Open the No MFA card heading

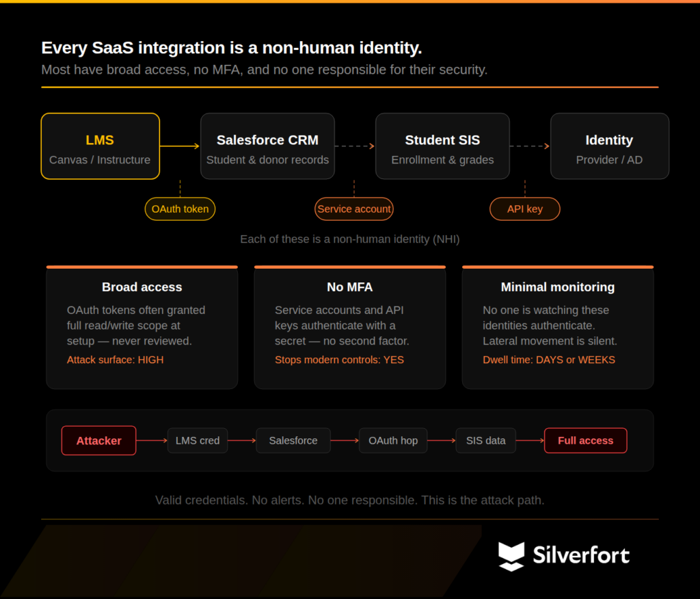tap(349, 287)
